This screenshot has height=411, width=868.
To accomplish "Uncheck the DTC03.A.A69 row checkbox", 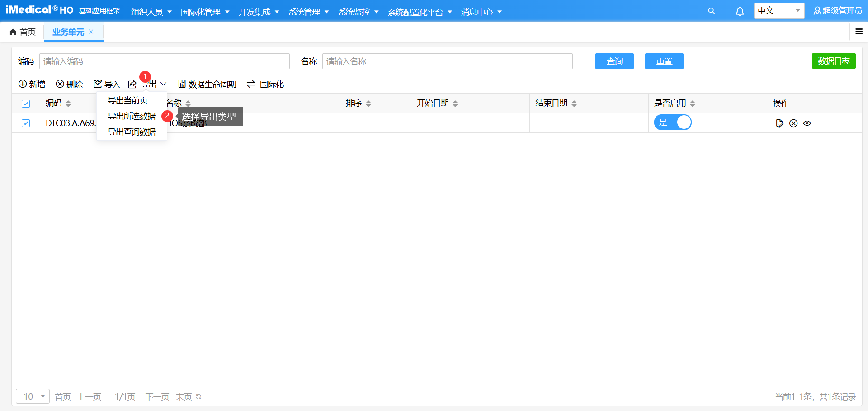I will tap(26, 123).
